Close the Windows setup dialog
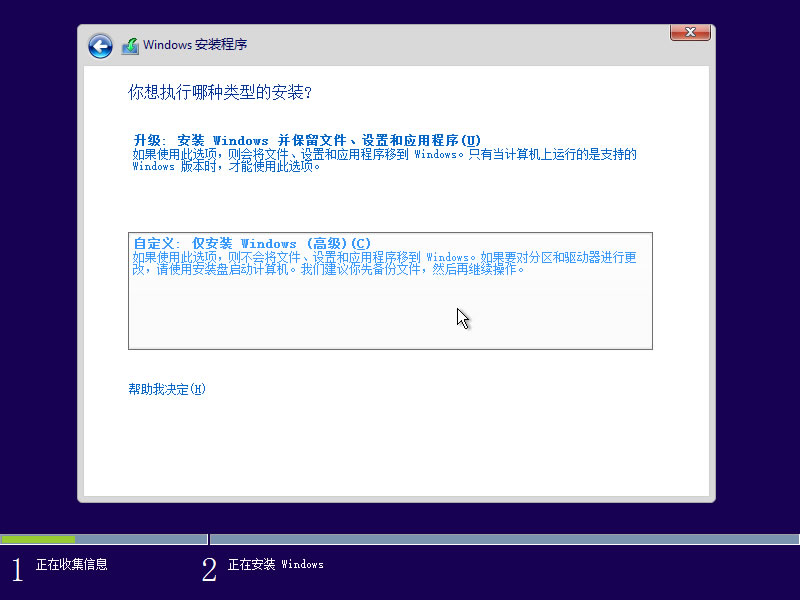 coord(690,32)
